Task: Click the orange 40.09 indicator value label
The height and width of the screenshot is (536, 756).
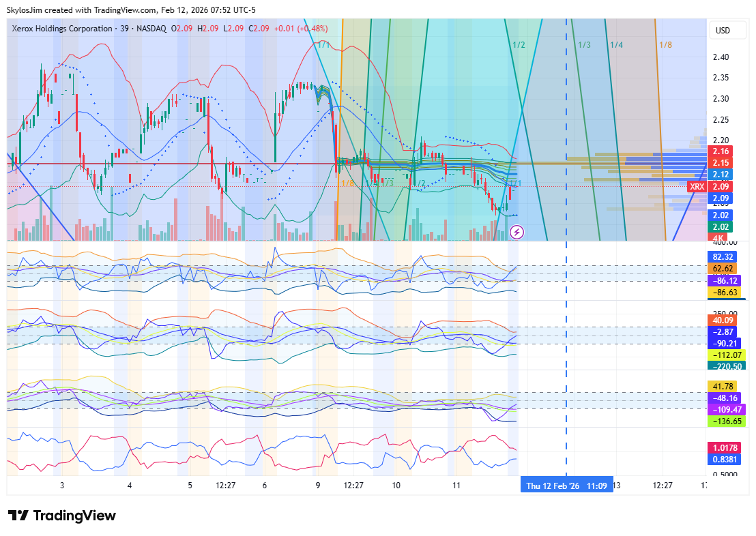Action: point(723,320)
